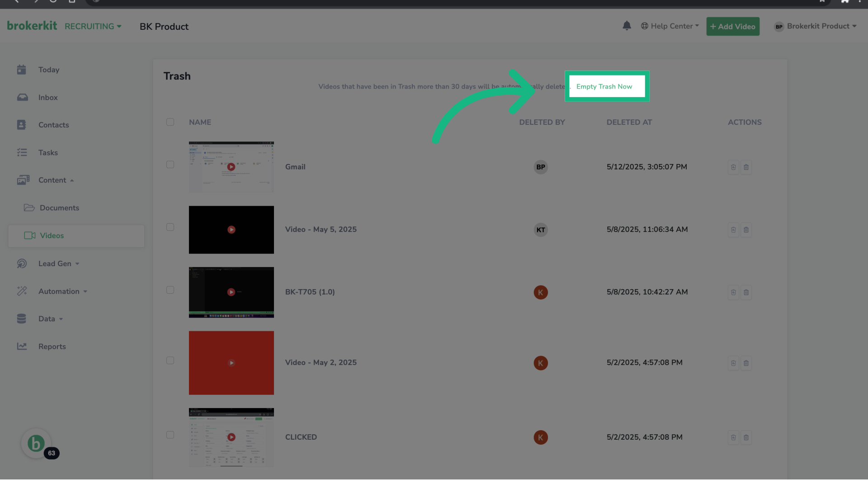The width and height of the screenshot is (868, 488).
Task: Open the RECRUITING mode dropdown
Action: pyautogui.click(x=93, y=26)
